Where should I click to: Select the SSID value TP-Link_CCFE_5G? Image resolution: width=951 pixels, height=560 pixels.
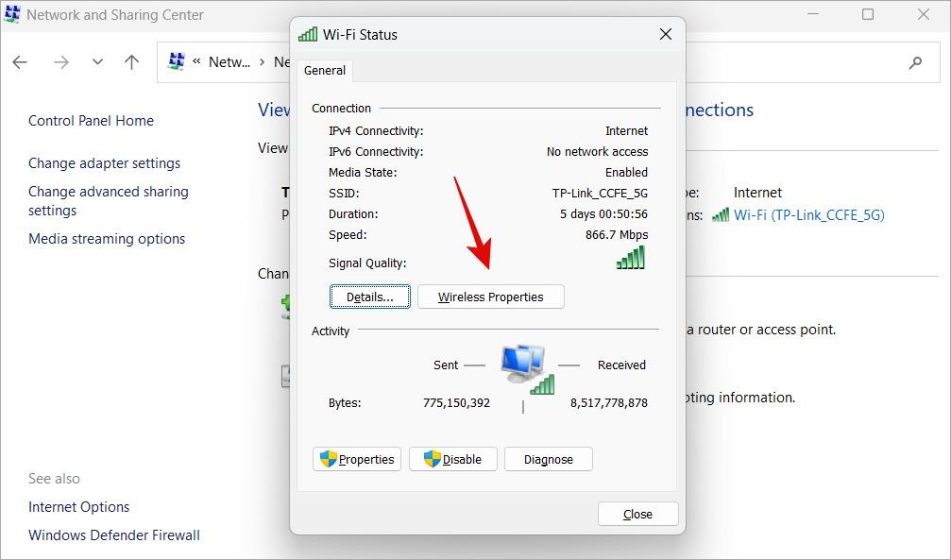pyautogui.click(x=600, y=193)
